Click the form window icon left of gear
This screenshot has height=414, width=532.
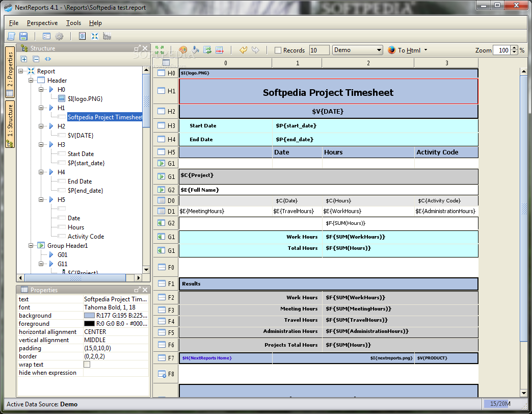coord(46,36)
